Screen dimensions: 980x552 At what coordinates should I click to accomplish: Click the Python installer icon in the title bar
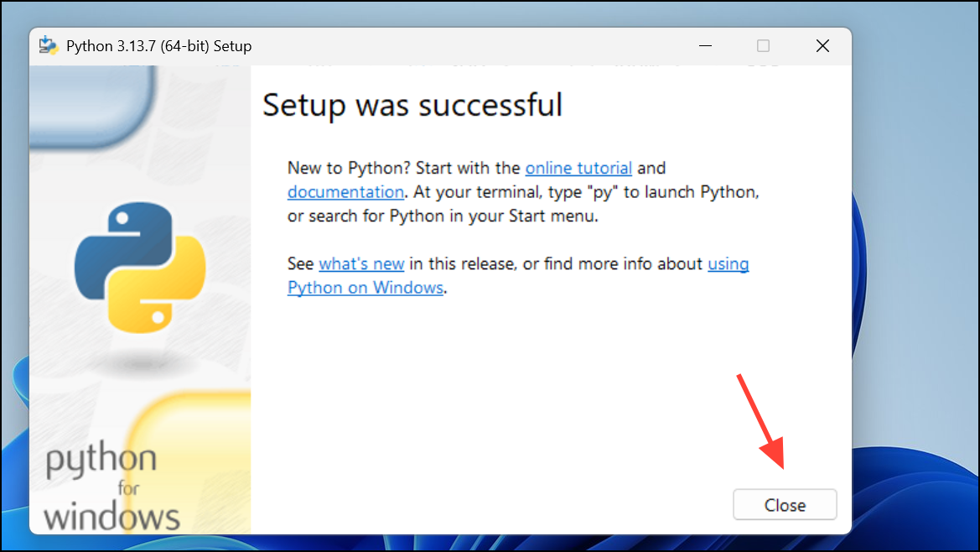pos(48,46)
